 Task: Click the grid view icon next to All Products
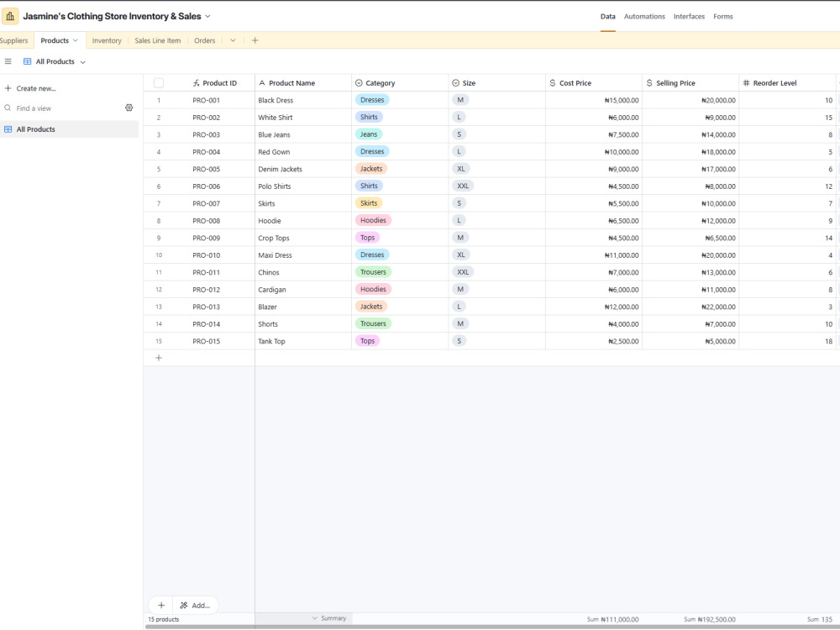tap(28, 61)
